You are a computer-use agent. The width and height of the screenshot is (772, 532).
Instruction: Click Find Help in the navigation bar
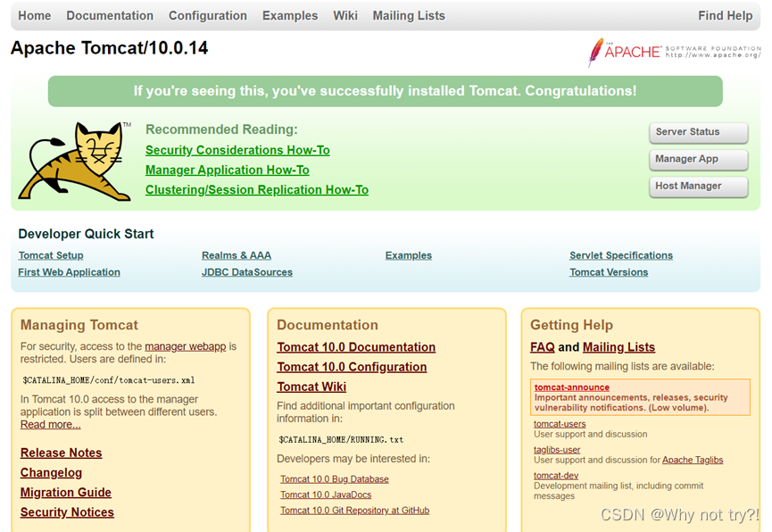pyautogui.click(x=726, y=16)
